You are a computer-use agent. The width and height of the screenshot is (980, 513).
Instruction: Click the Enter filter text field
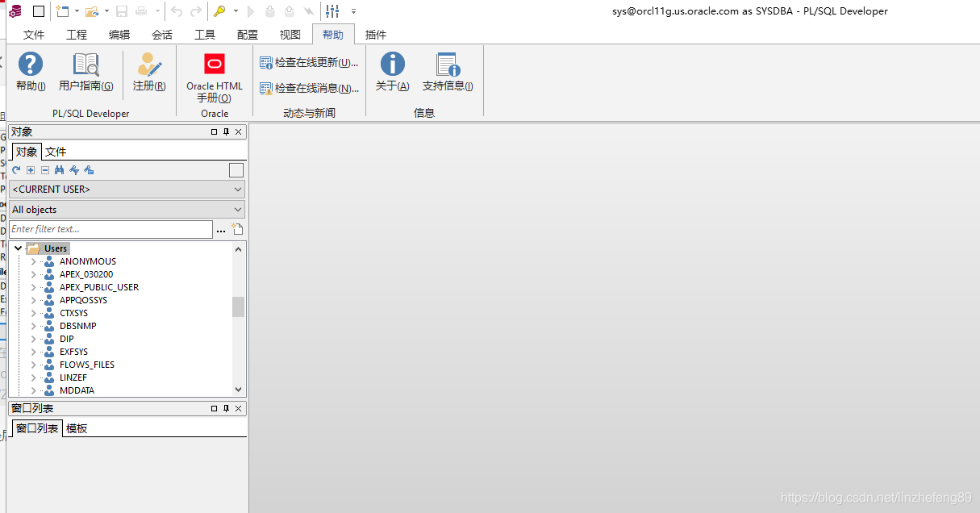pos(111,229)
